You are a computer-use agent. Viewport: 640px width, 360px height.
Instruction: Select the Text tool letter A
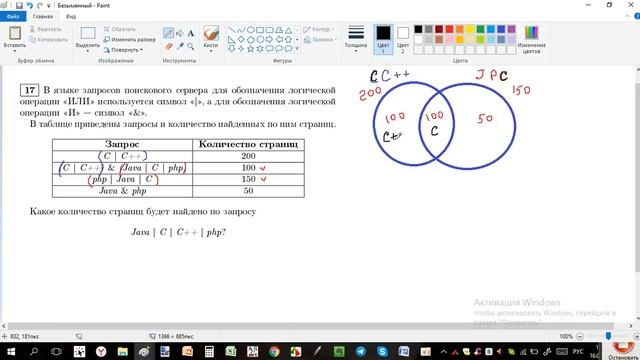click(x=191, y=33)
